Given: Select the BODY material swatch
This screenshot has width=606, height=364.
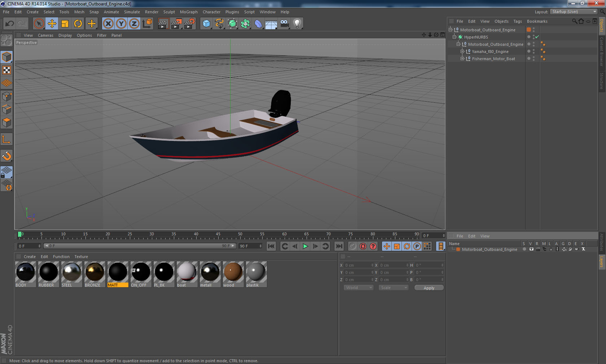Looking at the screenshot, I should [x=26, y=274].
